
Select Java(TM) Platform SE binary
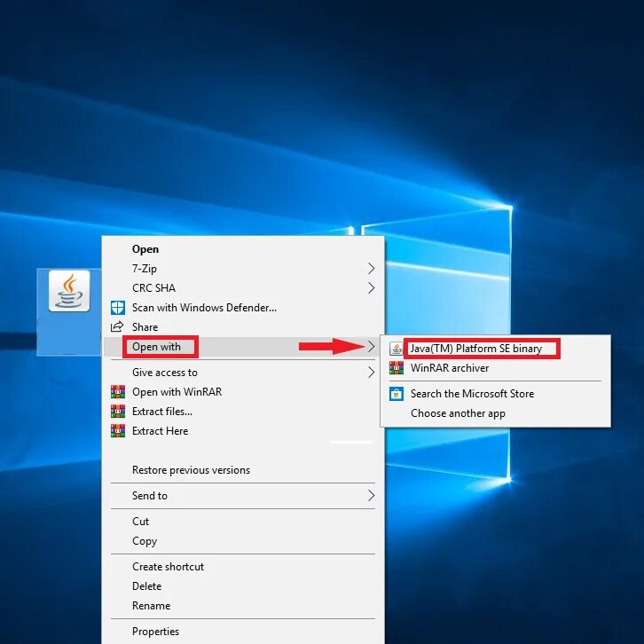[x=495, y=349]
